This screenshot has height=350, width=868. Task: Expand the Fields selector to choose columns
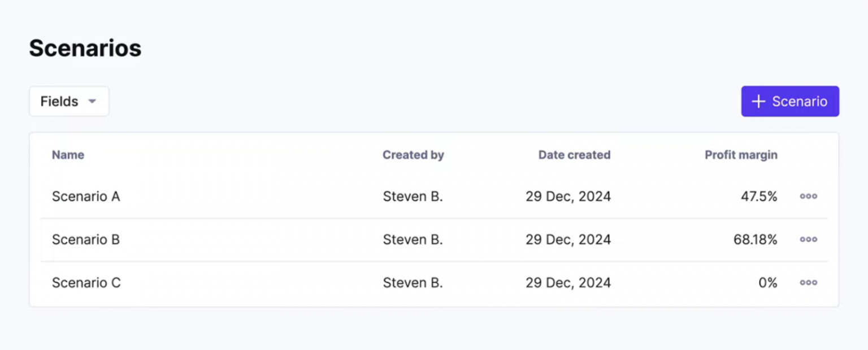point(69,101)
